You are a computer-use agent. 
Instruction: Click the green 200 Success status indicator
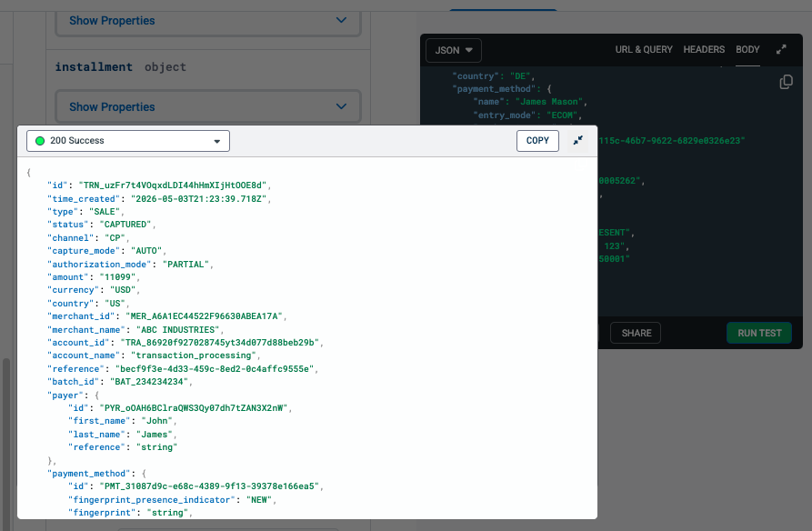pos(40,141)
